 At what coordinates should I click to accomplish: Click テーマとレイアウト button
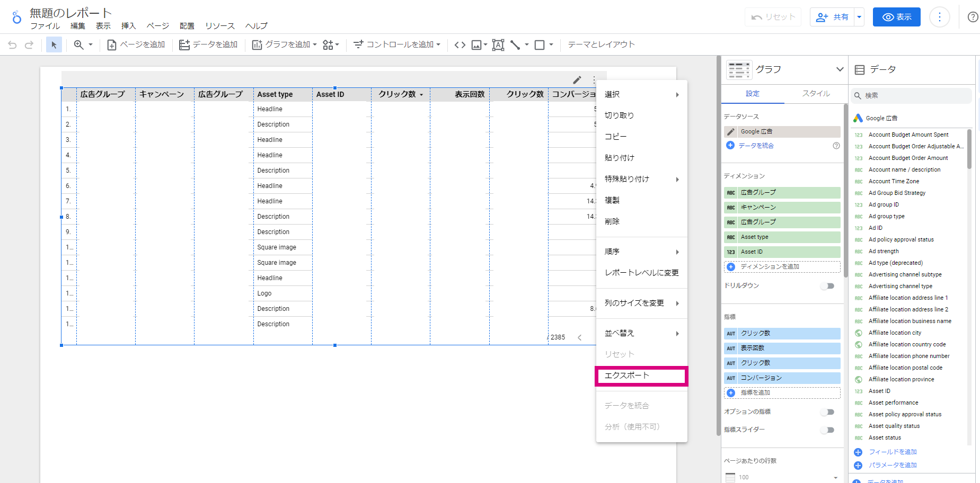pyautogui.click(x=602, y=45)
